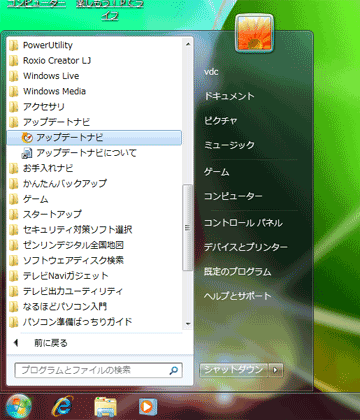This screenshot has width=360, height=420.
Task: Click 前に戻る to go back
Action: (51, 343)
